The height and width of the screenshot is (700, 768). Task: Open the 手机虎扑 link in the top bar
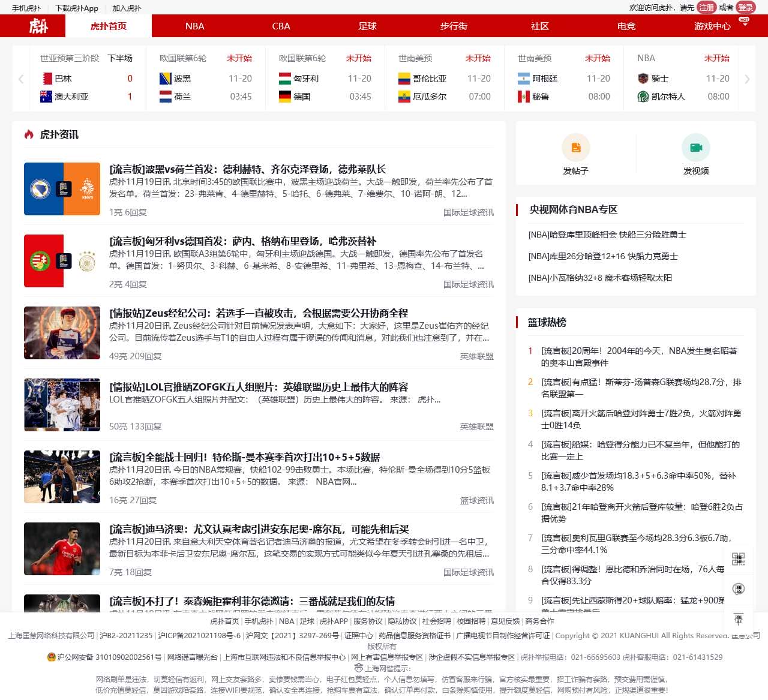(x=26, y=8)
